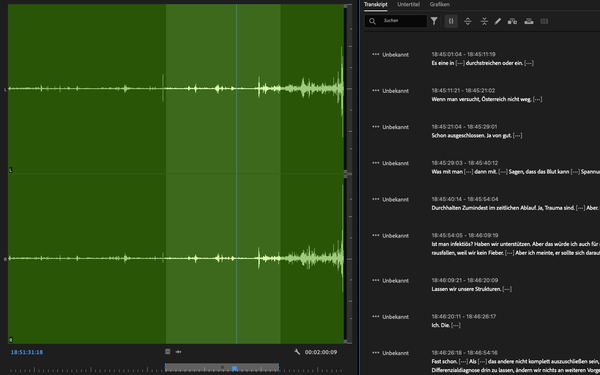The image size is (600, 375).
Task: Click transcript text 'Wenn man versucht, Österreich nicht weg.'
Action: pyautogui.click(x=487, y=99)
